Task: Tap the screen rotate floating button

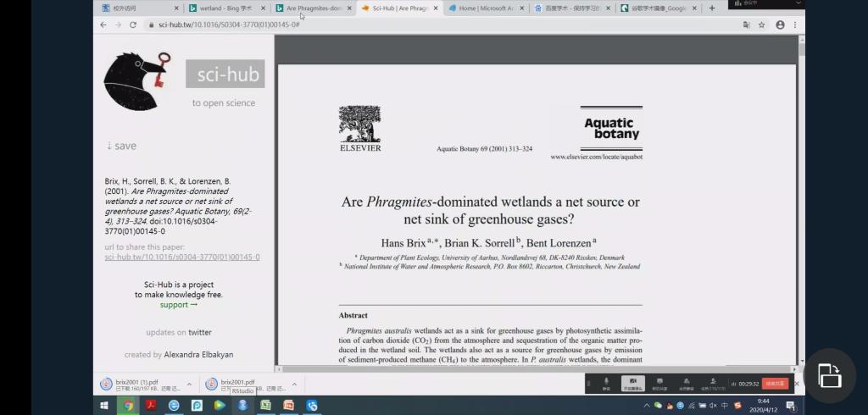Action: (x=828, y=375)
